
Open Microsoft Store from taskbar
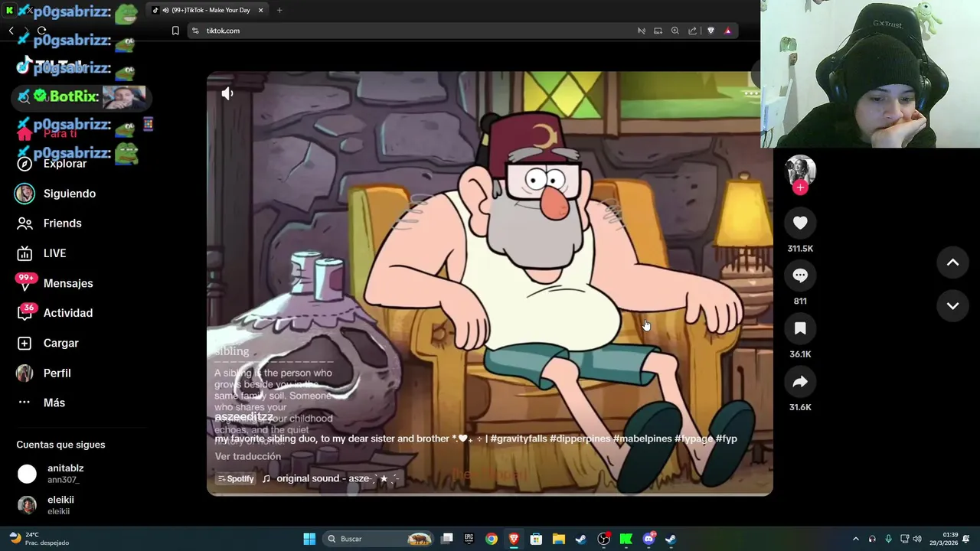point(536,539)
